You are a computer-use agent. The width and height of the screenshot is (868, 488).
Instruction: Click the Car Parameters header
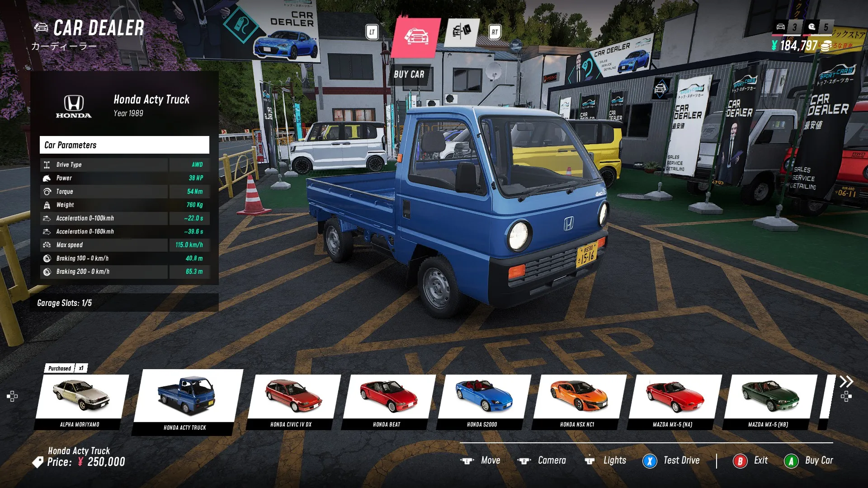(x=124, y=145)
